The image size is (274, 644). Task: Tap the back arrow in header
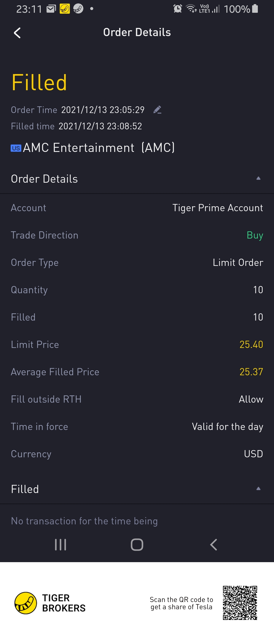click(x=17, y=33)
